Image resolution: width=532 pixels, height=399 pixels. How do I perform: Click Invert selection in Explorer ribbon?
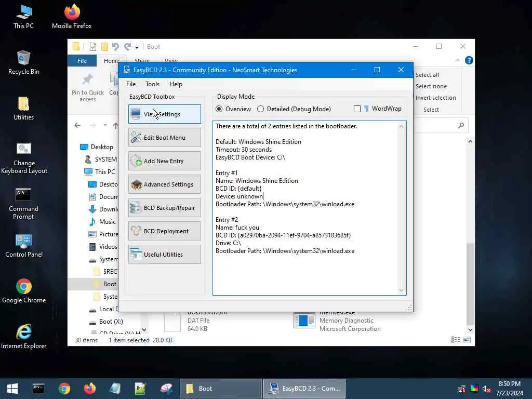pyautogui.click(x=436, y=98)
